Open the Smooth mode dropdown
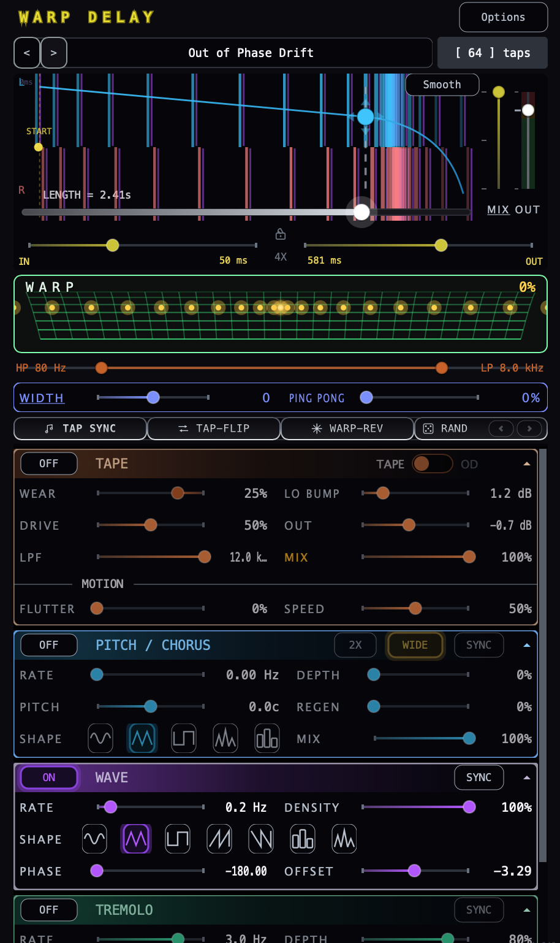Screen dimensions: 560x943 (x=442, y=85)
